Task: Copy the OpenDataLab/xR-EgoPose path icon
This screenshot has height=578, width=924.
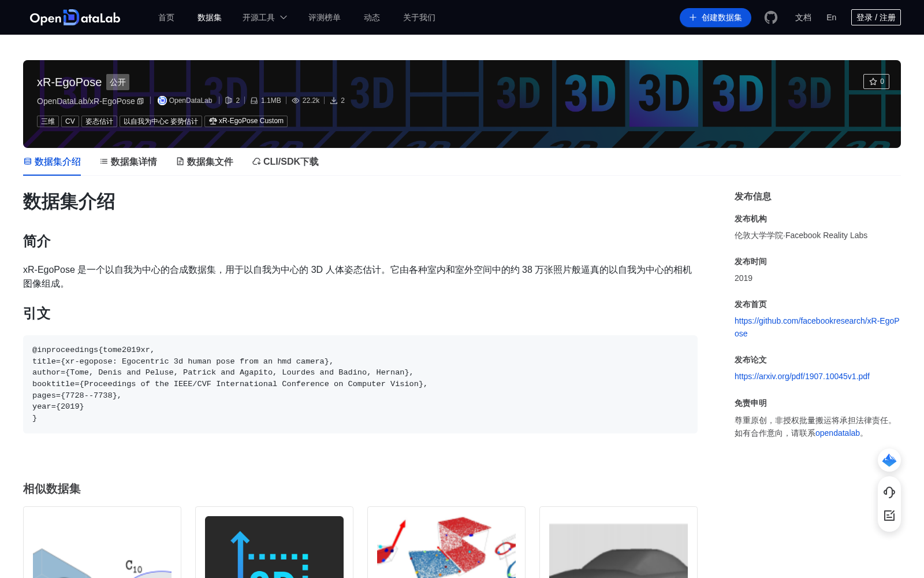Action: (140, 101)
